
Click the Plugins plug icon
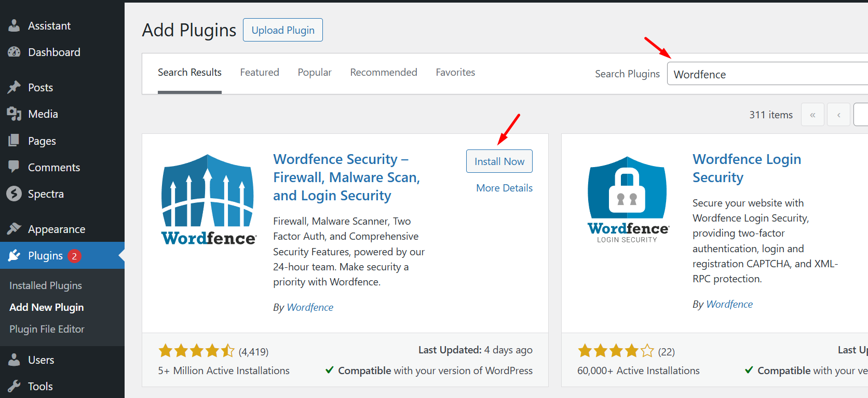pos(15,255)
